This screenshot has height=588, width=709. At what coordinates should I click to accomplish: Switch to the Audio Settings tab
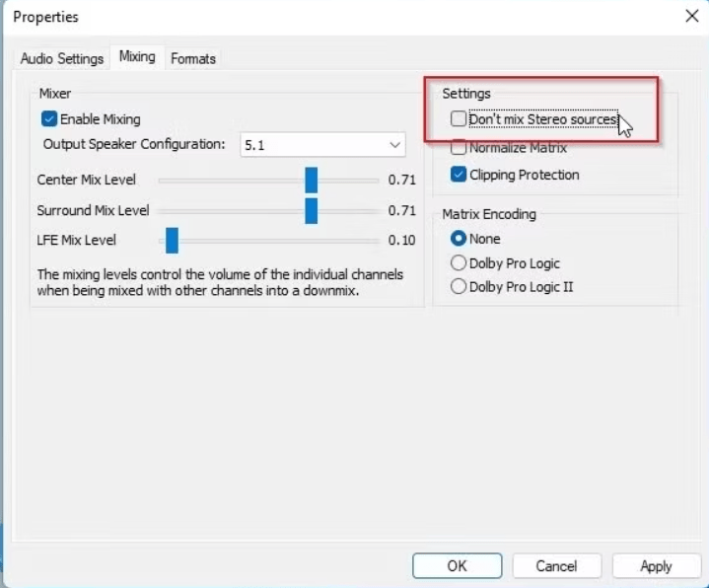click(x=62, y=58)
